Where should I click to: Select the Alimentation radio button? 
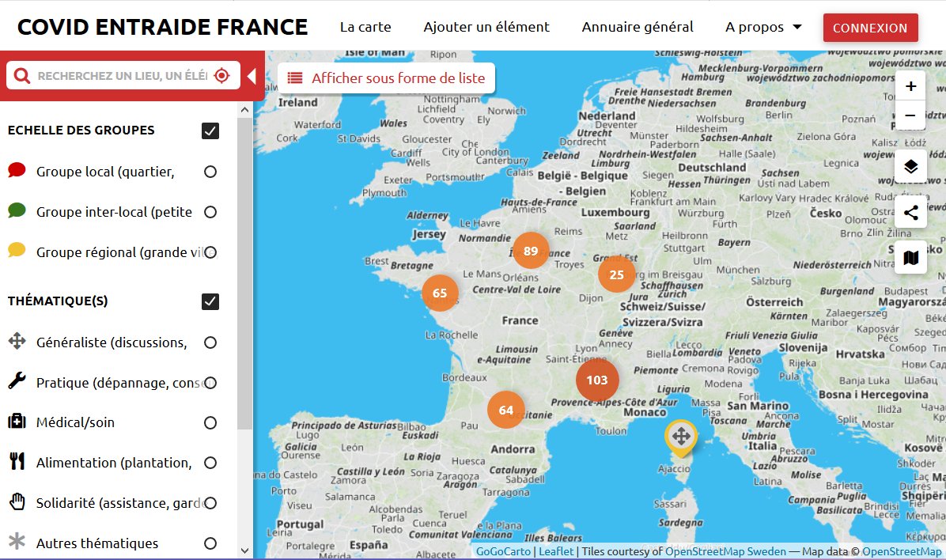click(210, 463)
